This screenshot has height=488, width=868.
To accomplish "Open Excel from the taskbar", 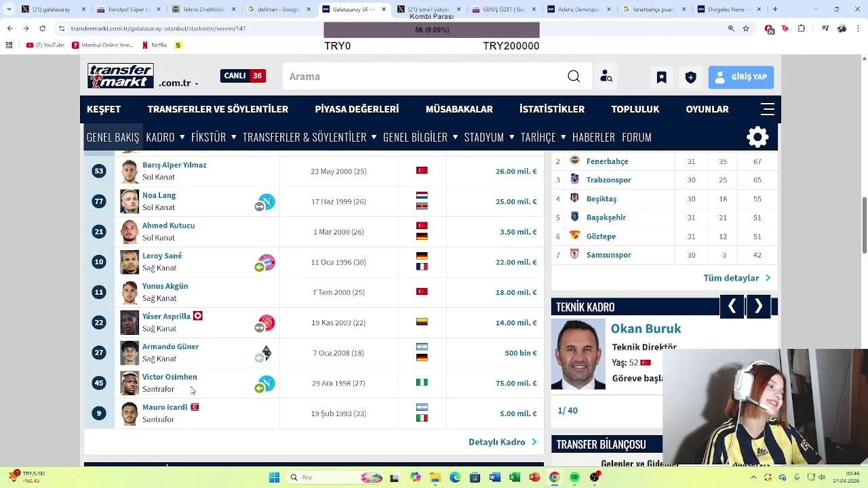I will point(515,477).
